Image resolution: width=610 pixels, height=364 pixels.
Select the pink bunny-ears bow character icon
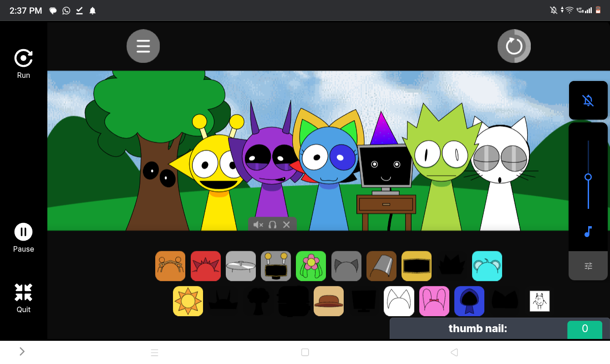coord(434,301)
